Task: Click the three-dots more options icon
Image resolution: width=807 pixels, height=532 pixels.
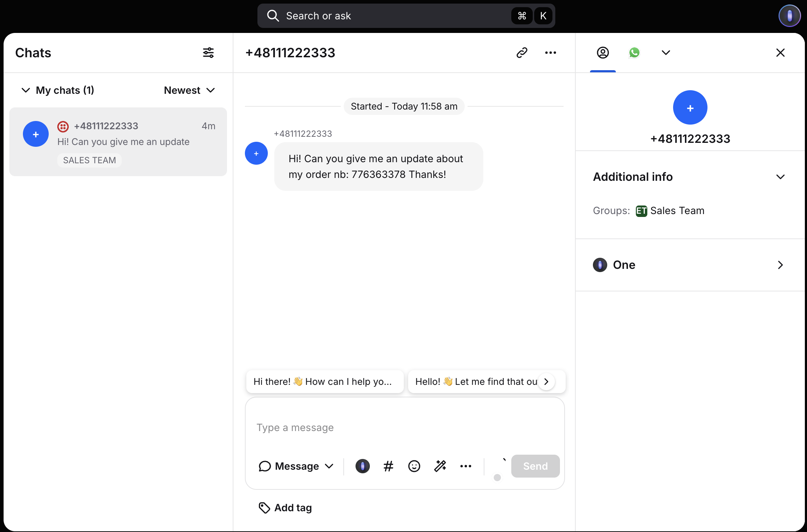Action: tap(550, 52)
